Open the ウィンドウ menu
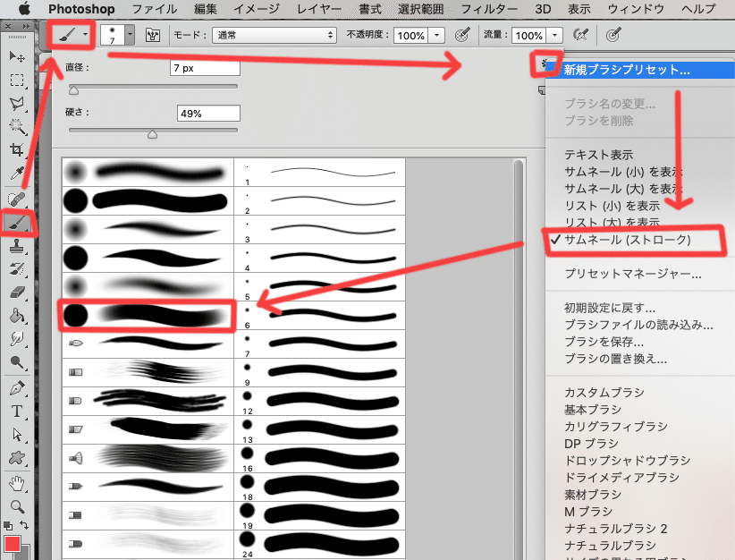Image resolution: width=735 pixels, height=560 pixels. tap(636, 9)
